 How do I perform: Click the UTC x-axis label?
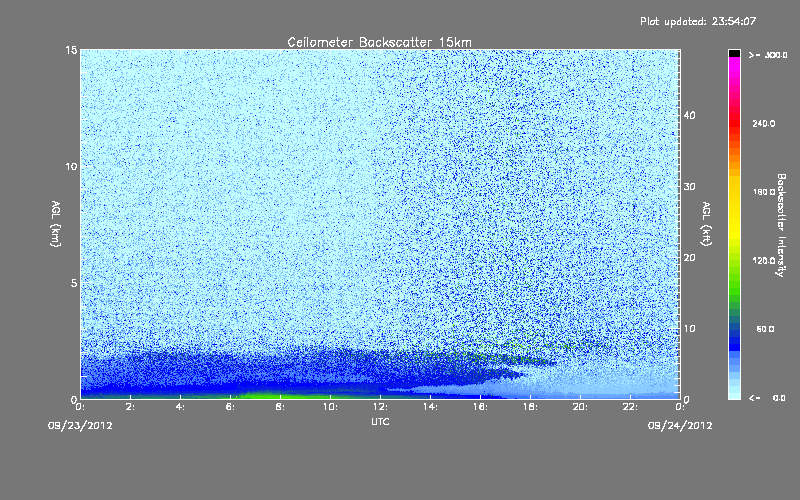(x=380, y=421)
